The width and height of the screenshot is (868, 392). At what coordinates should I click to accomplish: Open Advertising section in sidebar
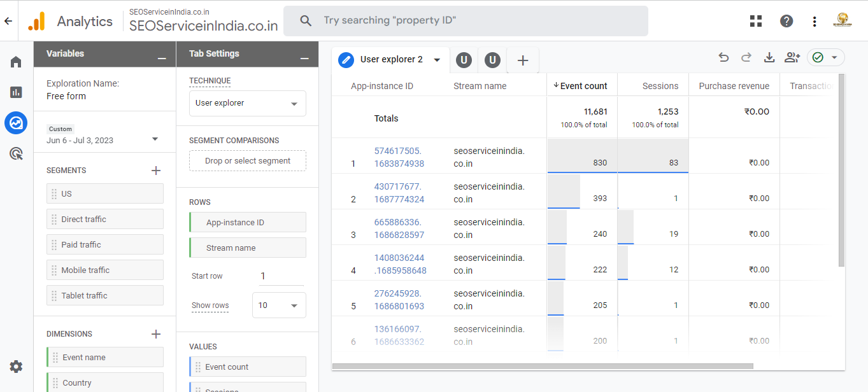click(16, 153)
